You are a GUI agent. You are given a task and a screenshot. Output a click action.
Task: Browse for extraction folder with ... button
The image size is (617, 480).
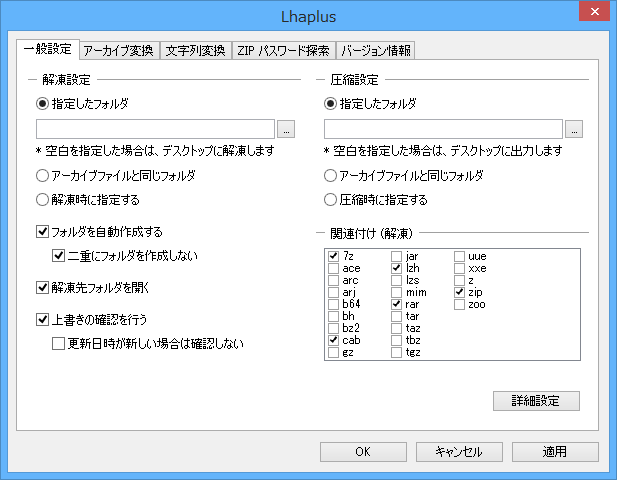point(286,129)
